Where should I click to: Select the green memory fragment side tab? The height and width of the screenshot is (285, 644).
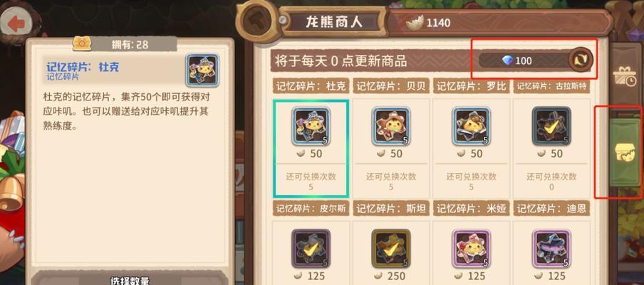tap(623, 152)
